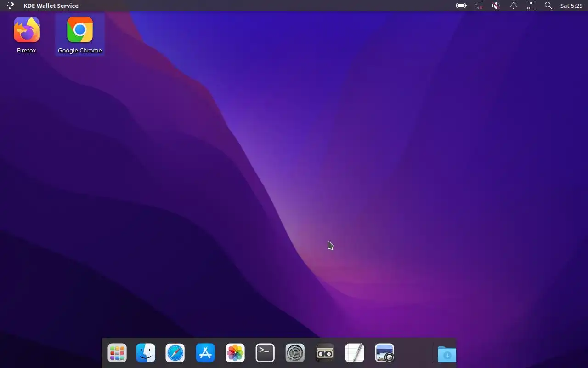Open the Launchpad app grid in dock
588x368 pixels.
(x=117, y=353)
